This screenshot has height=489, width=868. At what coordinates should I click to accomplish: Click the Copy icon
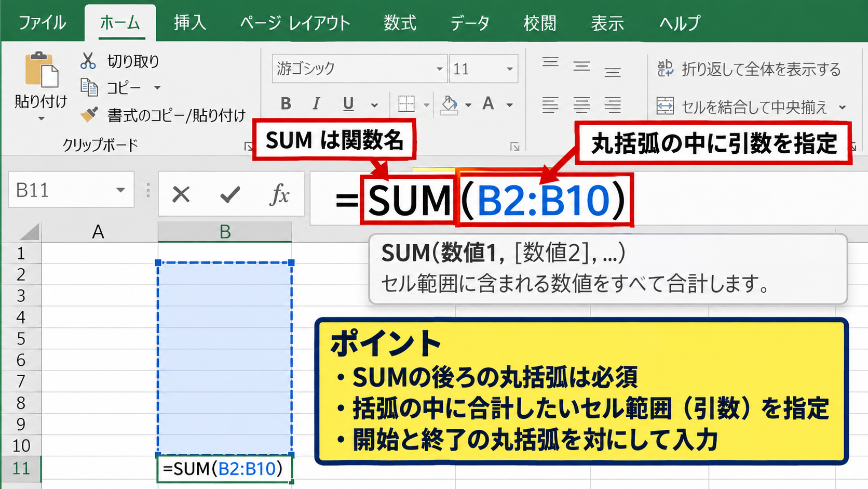point(89,87)
